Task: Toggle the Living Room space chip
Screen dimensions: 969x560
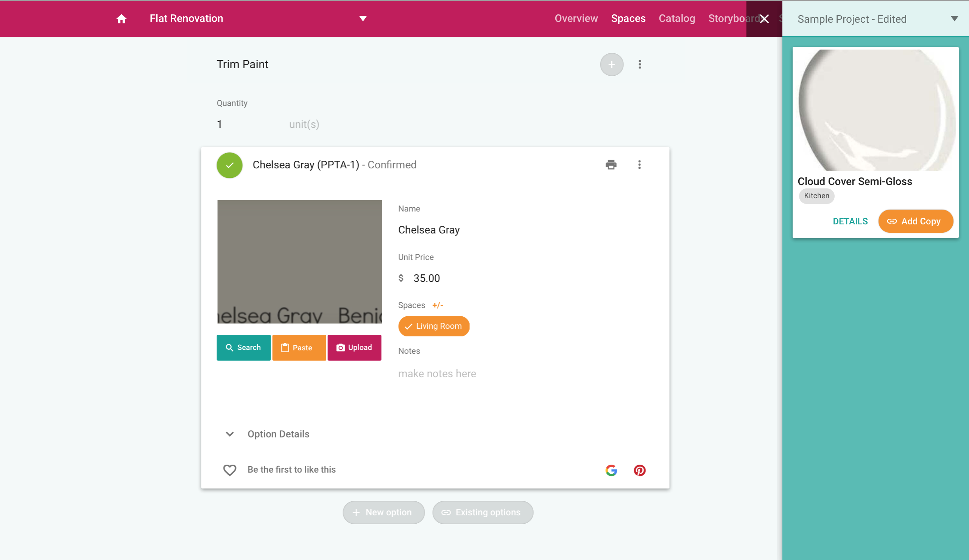Action: point(434,326)
